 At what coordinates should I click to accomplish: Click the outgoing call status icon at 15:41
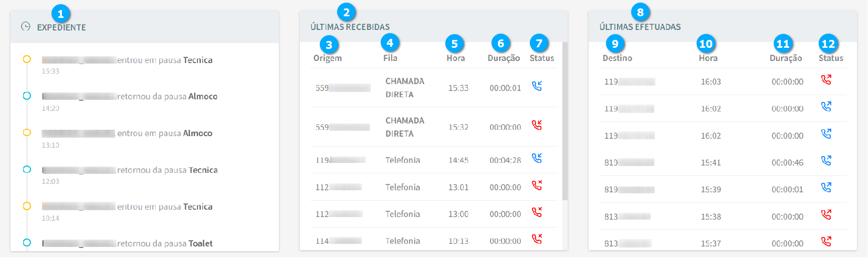pos(827,160)
